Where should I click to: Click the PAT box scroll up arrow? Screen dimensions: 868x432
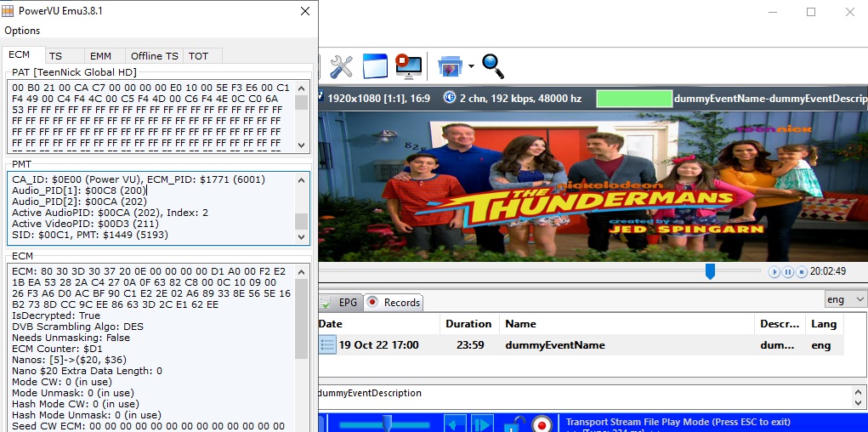(301, 88)
